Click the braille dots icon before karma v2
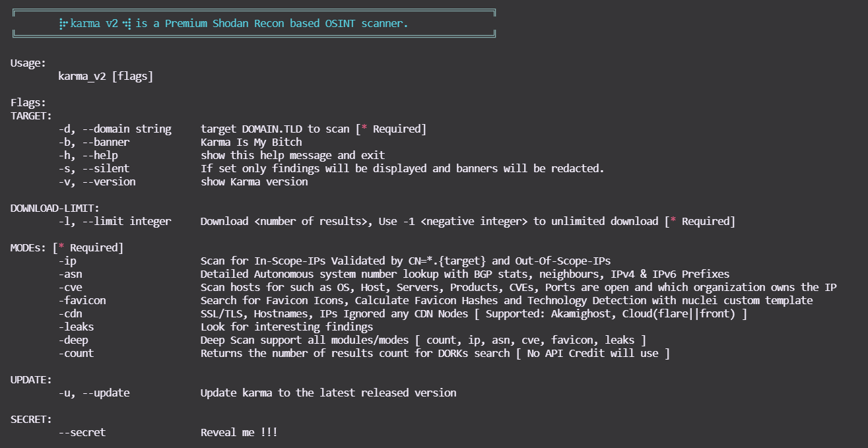868x448 pixels. [x=63, y=24]
